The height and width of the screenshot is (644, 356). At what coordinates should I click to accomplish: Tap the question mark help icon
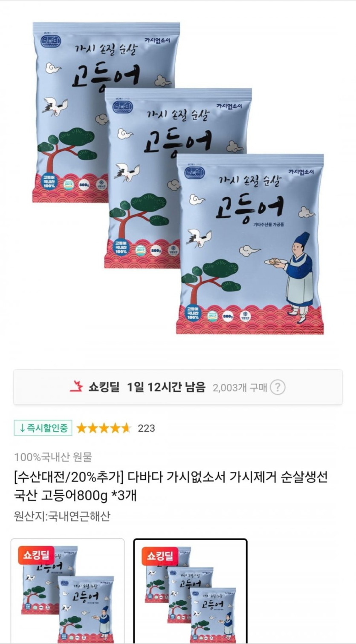pos(278,387)
